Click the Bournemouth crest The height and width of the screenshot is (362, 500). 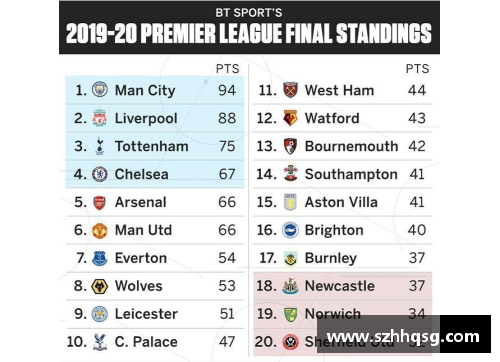(x=290, y=146)
